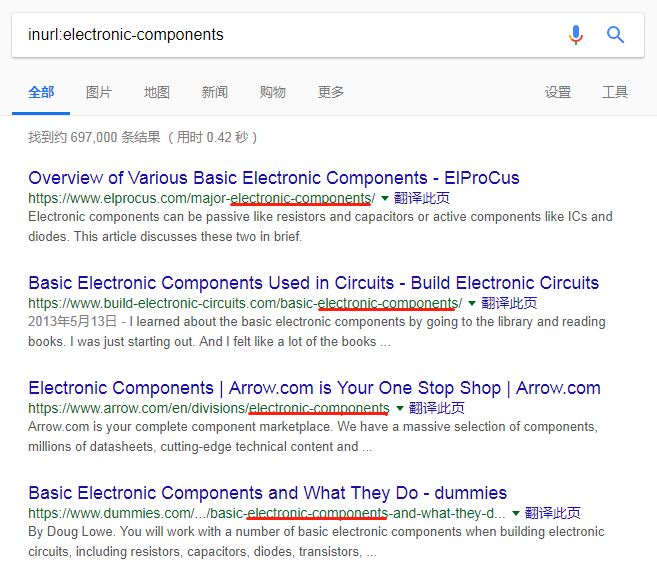The image size is (657, 584).
Task: Go to the 购物 tab
Action: coord(273,92)
